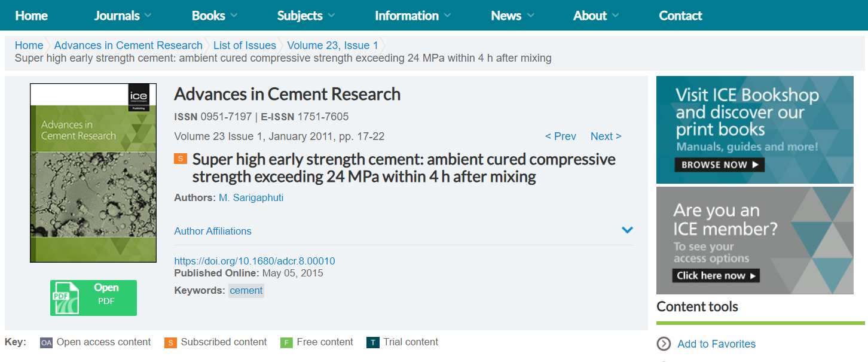
Task: Click here now on ICE member banner
Action: (716, 276)
